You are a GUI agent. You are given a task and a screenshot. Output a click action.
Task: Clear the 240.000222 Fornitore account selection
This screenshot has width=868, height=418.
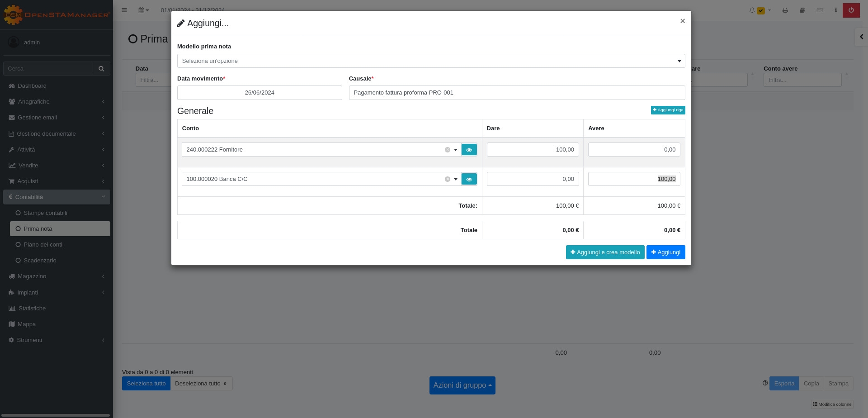pyautogui.click(x=447, y=150)
